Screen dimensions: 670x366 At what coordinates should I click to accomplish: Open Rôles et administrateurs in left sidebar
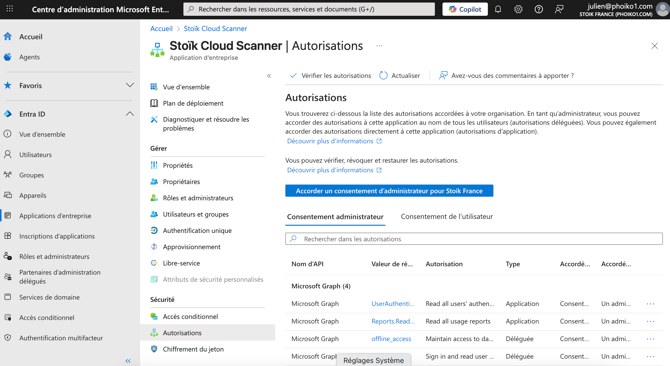pos(54,256)
